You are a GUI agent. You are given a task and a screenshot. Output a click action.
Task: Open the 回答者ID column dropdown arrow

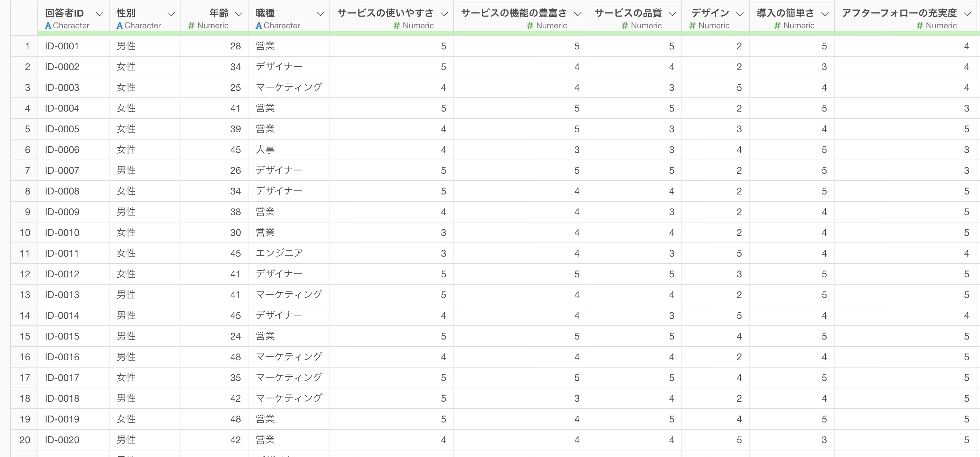(100, 14)
